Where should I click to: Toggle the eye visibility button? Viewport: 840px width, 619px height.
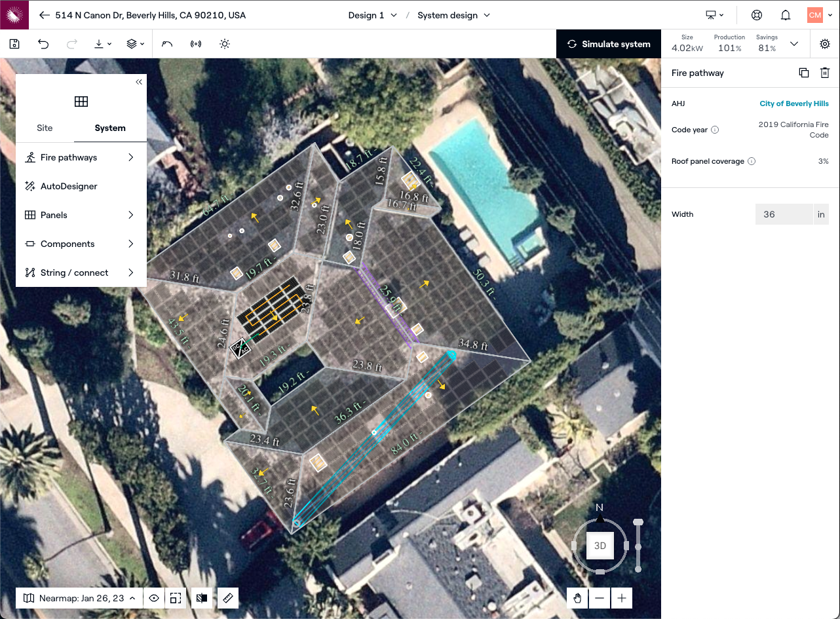154,598
